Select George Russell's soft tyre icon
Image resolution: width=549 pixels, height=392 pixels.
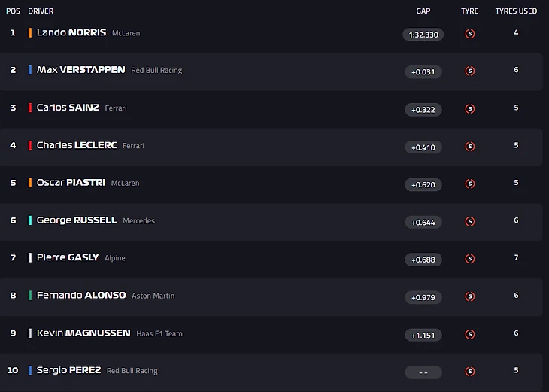(x=470, y=222)
